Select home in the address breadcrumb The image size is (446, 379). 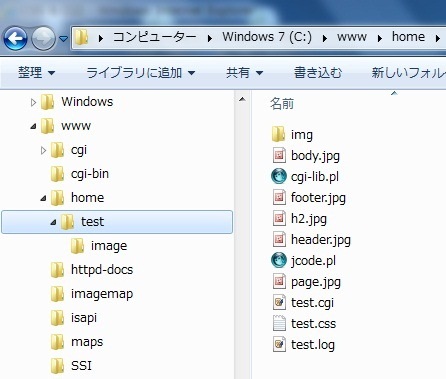click(408, 37)
